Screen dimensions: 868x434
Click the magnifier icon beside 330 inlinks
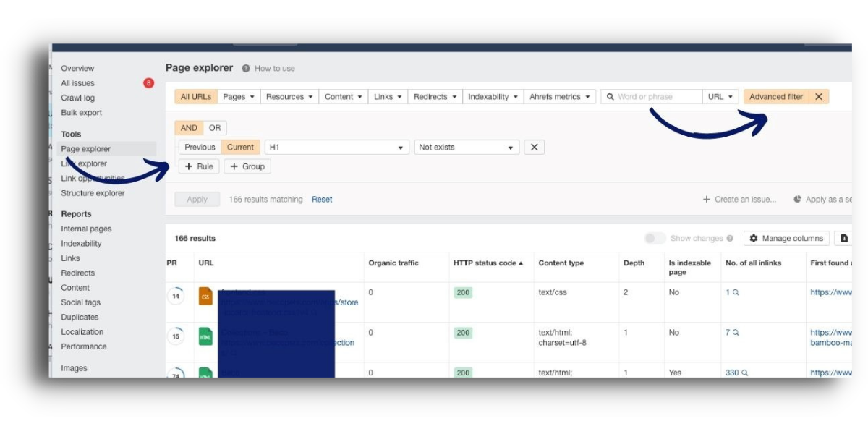point(744,373)
